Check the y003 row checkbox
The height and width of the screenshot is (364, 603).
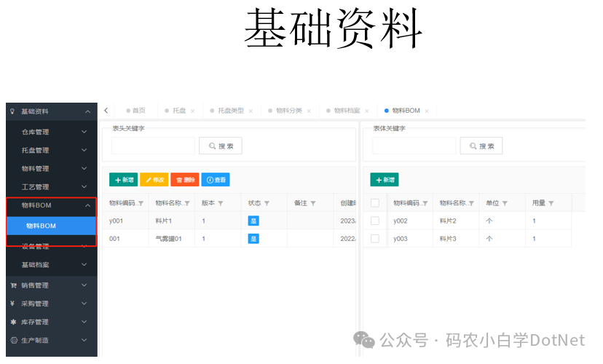(375, 240)
